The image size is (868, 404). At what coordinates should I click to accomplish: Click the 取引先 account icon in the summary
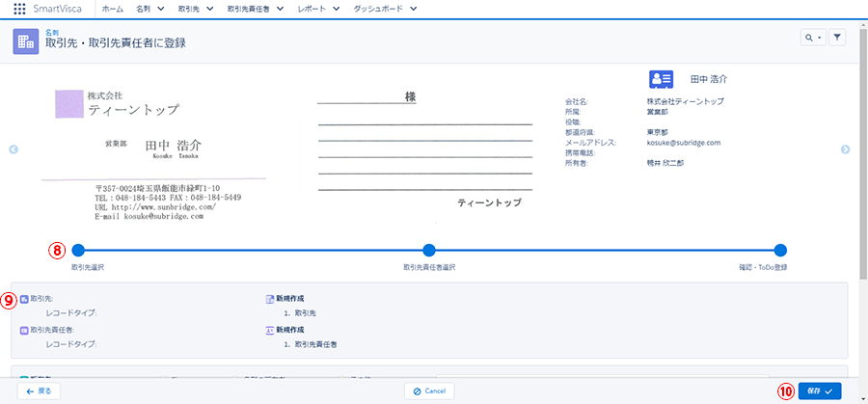tap(24, 299)
